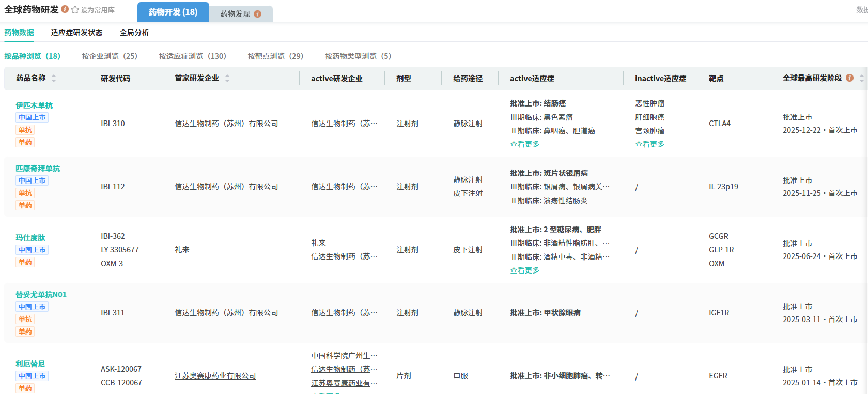Click 中国上市 tag under 匹康奇拜单抗

tap(32, 181)
